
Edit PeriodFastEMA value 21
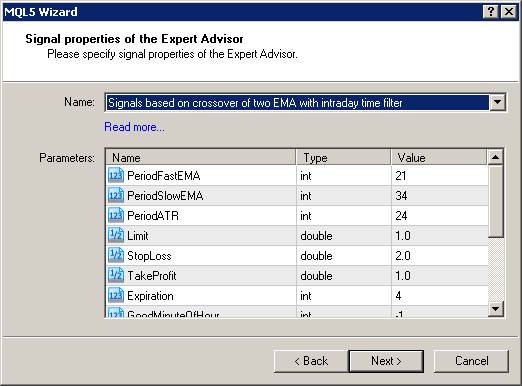pos(440,176)
